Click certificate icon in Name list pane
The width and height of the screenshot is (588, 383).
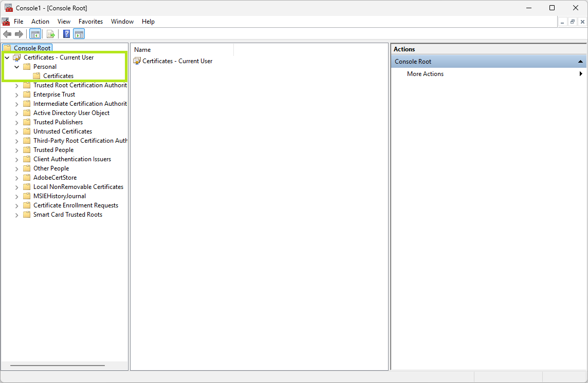click(x=137, y=61)
